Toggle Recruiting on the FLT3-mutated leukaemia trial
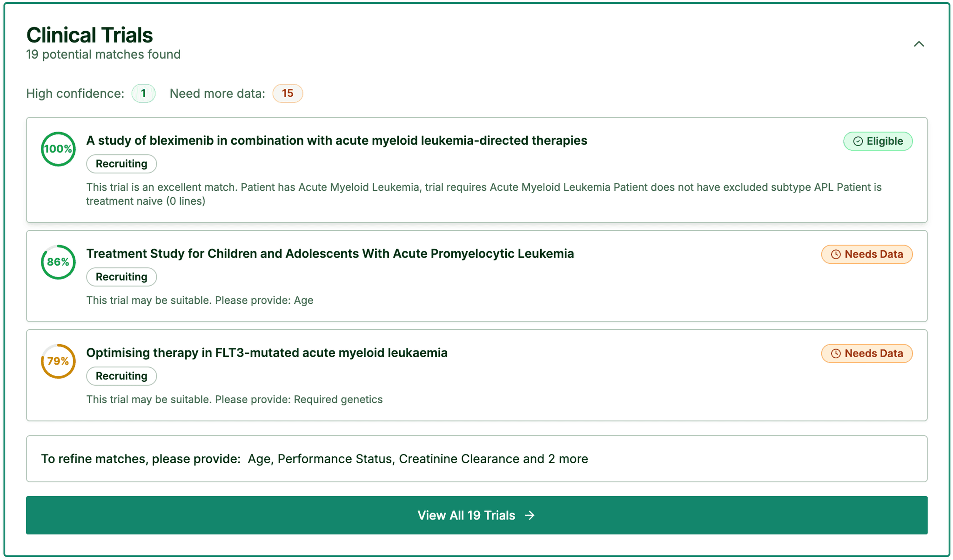This screenshot has height=560, width=953. tap(121, 376)
